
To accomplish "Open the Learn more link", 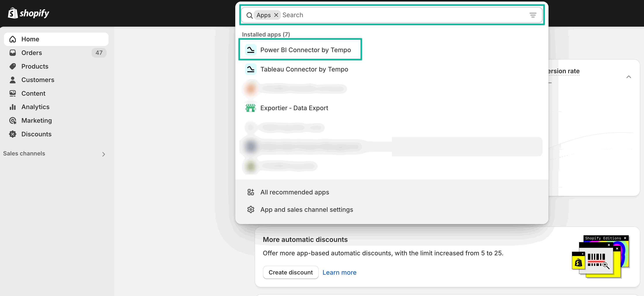I will [339, 272].
